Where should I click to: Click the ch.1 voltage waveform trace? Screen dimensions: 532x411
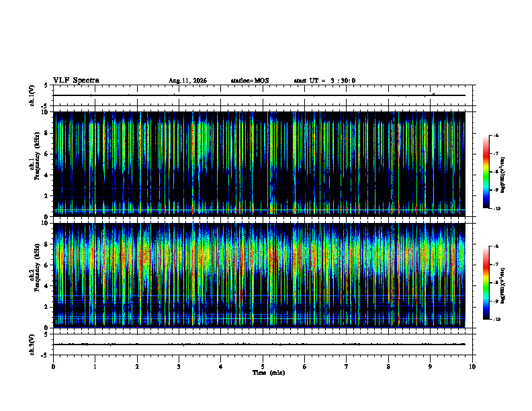tap(259, 95)
